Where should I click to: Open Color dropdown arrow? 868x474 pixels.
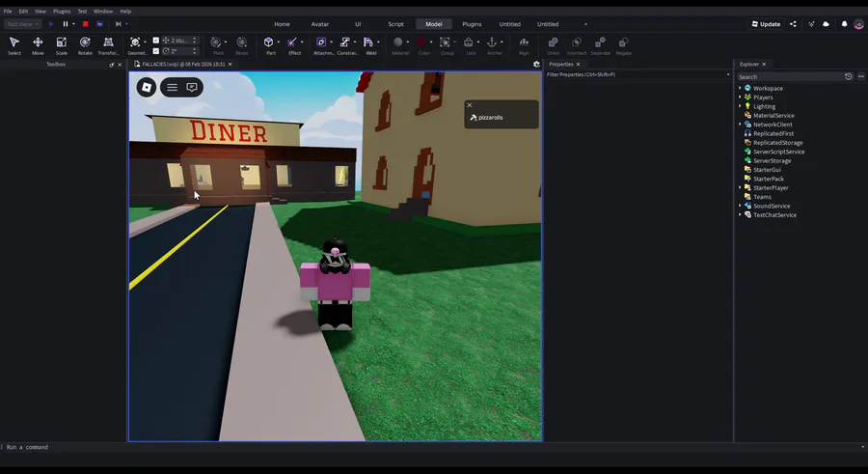coord(431,42)
